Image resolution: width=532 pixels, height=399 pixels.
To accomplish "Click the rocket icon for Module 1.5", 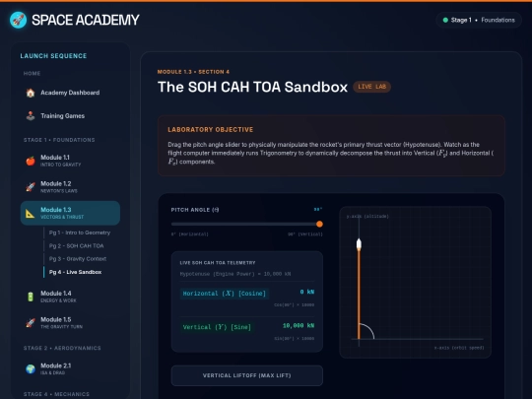I will tap(31, 323).
